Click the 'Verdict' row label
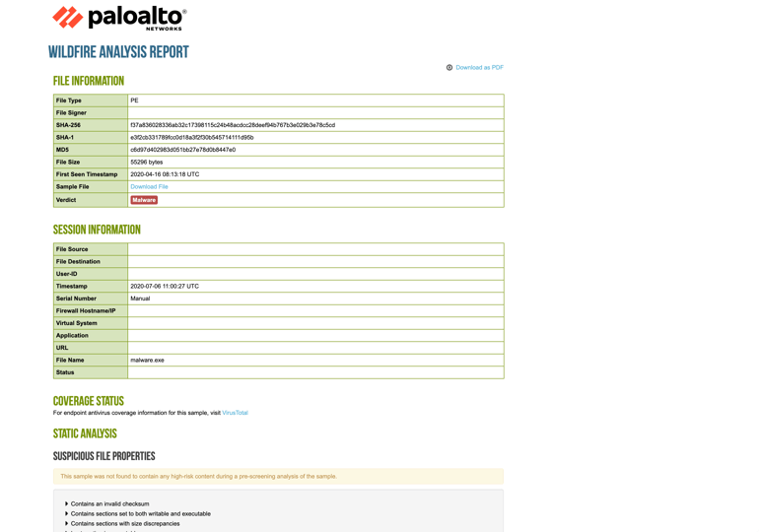The width and height of the screenshot is (759, 532). (66, 200)
